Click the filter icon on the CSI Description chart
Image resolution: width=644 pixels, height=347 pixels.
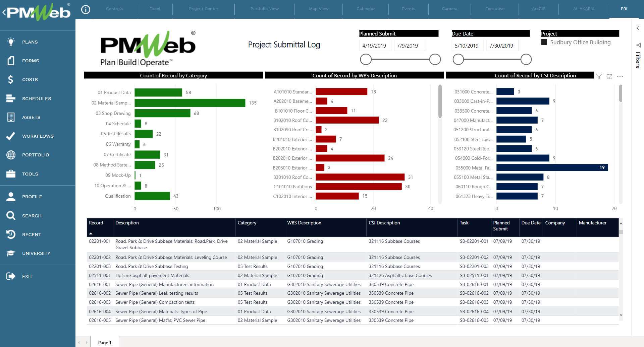[599, 76]
